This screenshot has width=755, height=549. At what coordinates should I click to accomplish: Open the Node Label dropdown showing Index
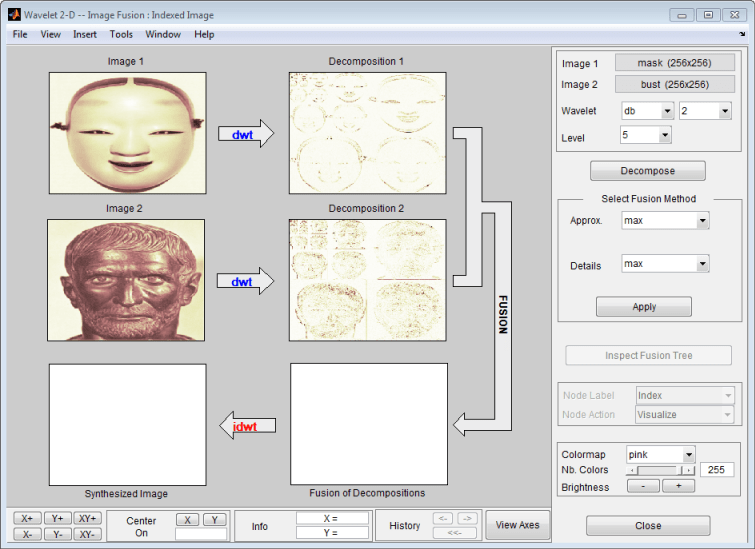685,395
